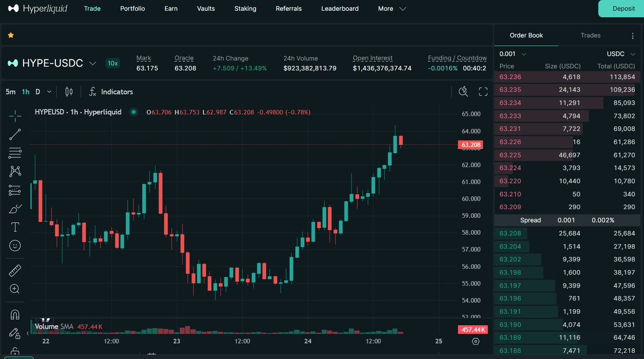This screenshot has width=644, height=359.
Task: Click the 457.44K volume axis label
Action: (x=472, y=329)
